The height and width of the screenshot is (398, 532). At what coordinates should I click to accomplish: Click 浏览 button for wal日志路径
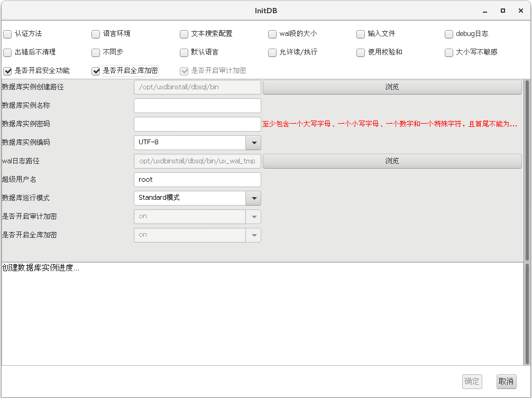392,161
